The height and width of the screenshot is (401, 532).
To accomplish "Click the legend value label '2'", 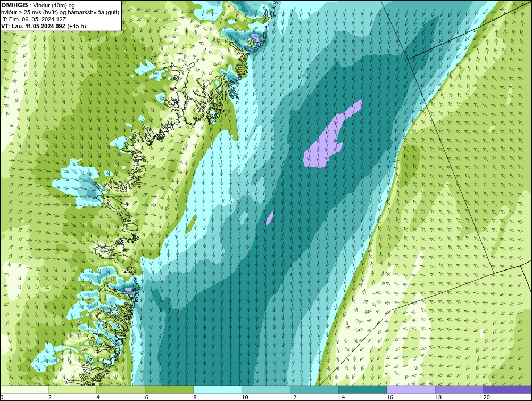I will click(50, 397).
